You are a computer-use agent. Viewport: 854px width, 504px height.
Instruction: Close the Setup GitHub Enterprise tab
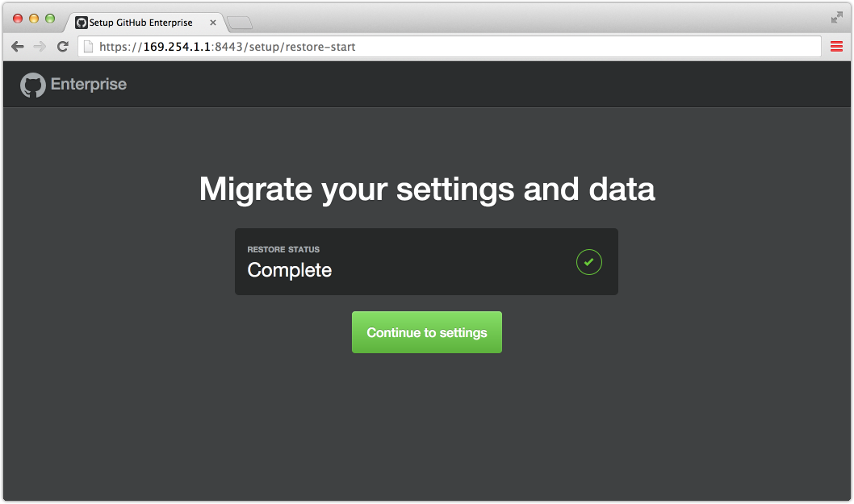[213, 23]
